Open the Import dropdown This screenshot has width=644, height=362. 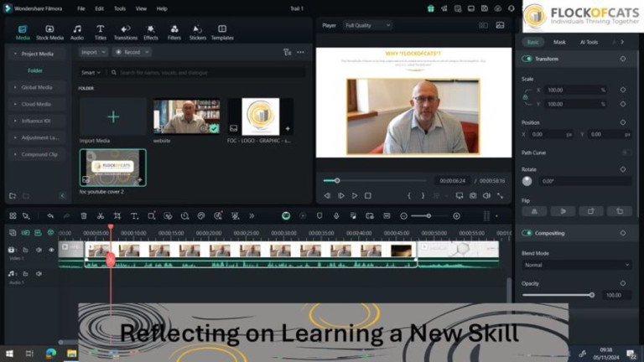click(x=93, y=52)
